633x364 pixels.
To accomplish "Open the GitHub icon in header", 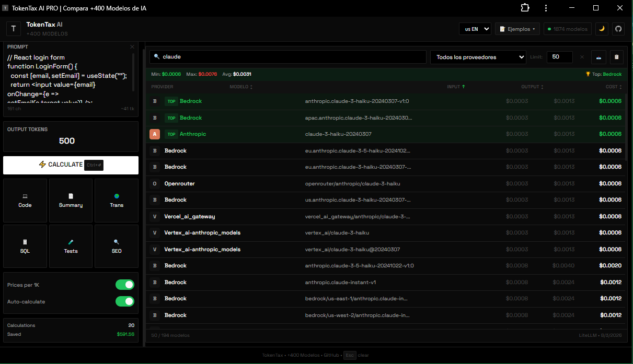I will point(618,29).
